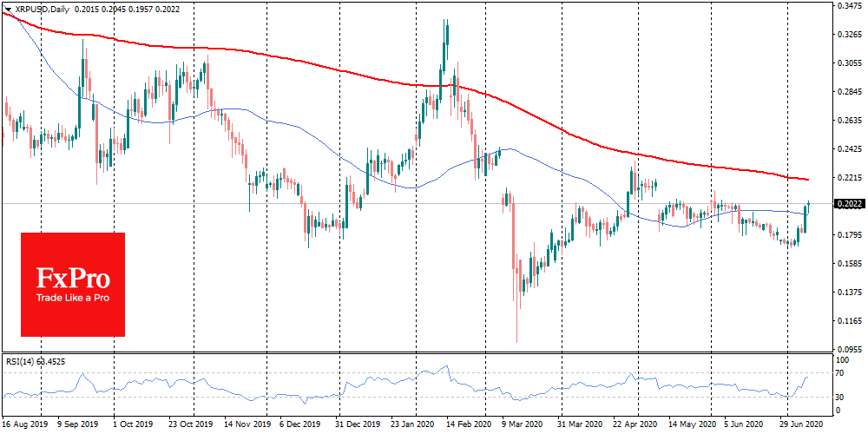The height and width of the screenshot is (434, 868).
Task: Click the RSI(14) indicator label
Action: [x=19, y=363]
